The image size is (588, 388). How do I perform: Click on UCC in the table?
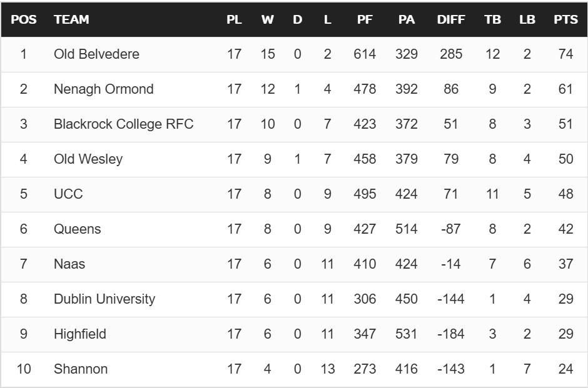click(68, 194)
